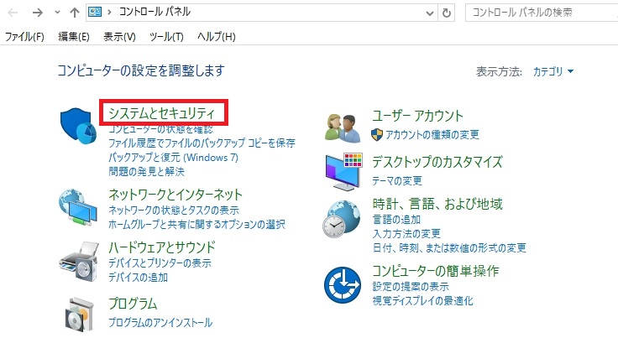This screenshot has width=618, height=364.
Task: Click 入力方法の変更 link
Action: click(406, 234)
